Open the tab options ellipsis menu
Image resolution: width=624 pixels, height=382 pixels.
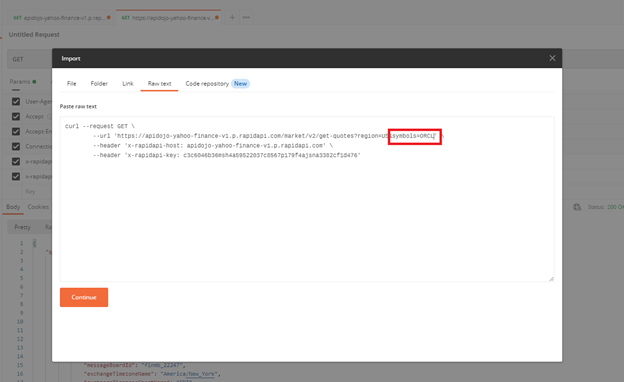246,18
